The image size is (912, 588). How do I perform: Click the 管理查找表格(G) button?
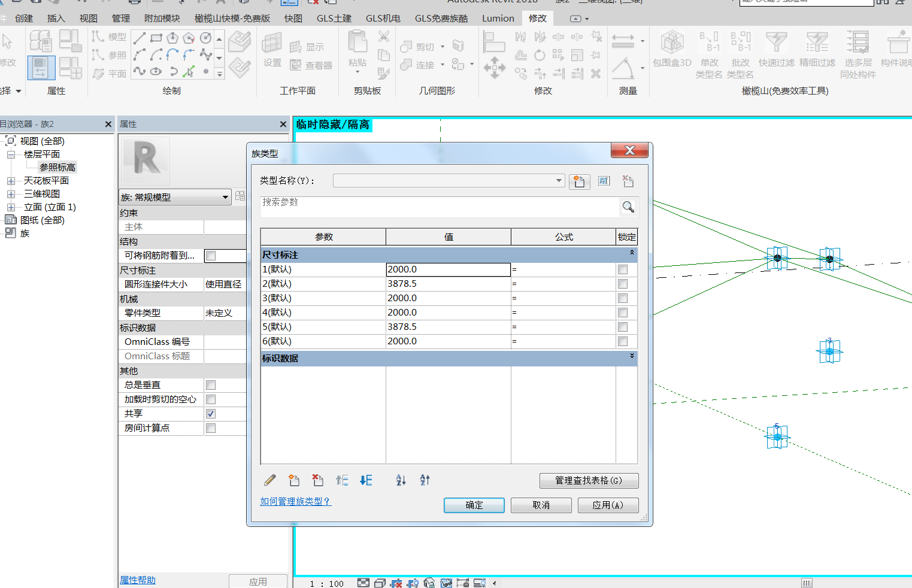tap(589, 481)
